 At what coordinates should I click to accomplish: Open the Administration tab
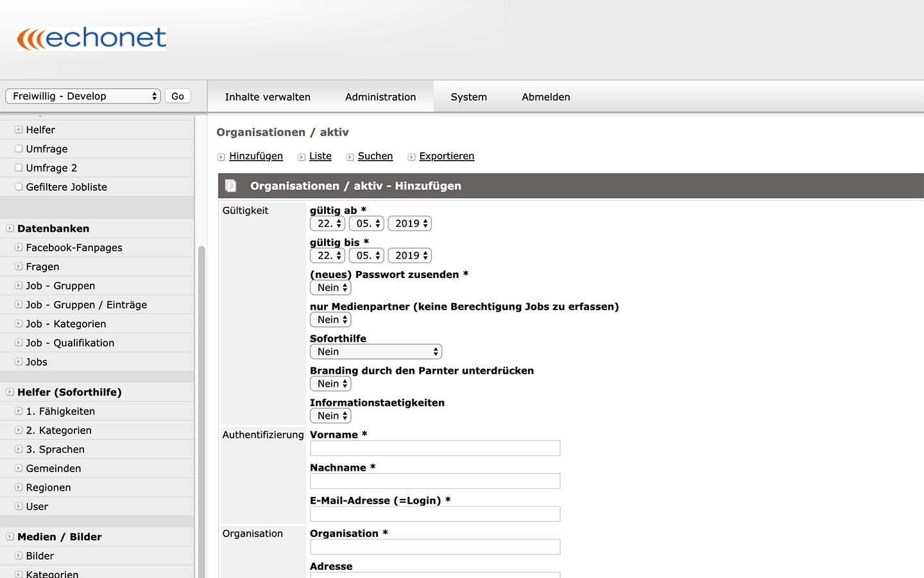point(381,97)
